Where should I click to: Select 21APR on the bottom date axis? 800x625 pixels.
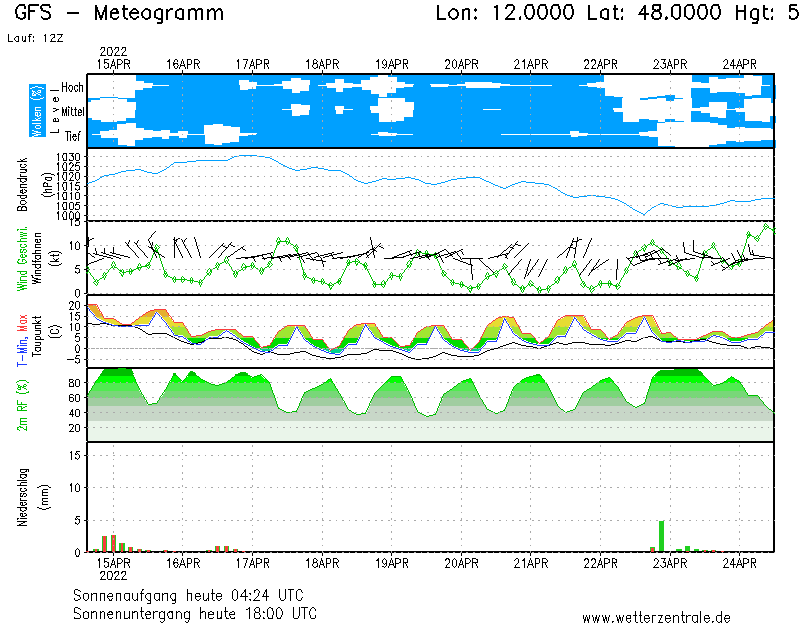(x=531, y=563)
